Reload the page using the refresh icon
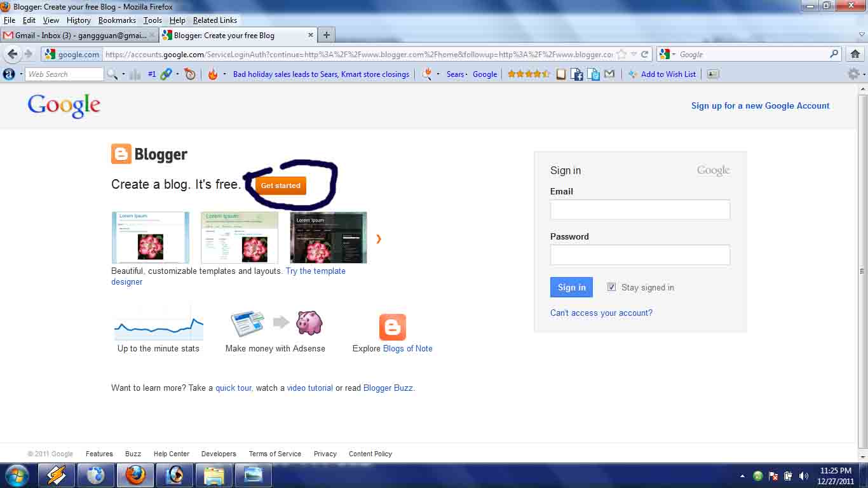868x488 pixels. (645, 54)
